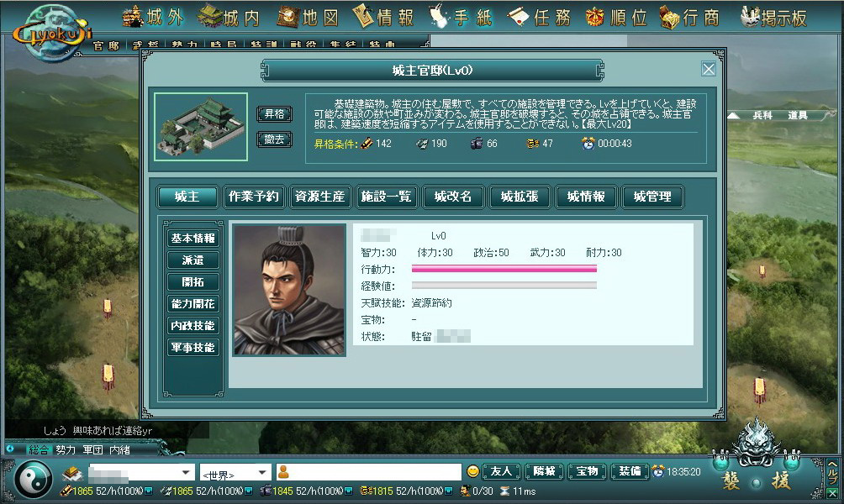Switch to the 資源生産 tab

[x=319, y=197]
